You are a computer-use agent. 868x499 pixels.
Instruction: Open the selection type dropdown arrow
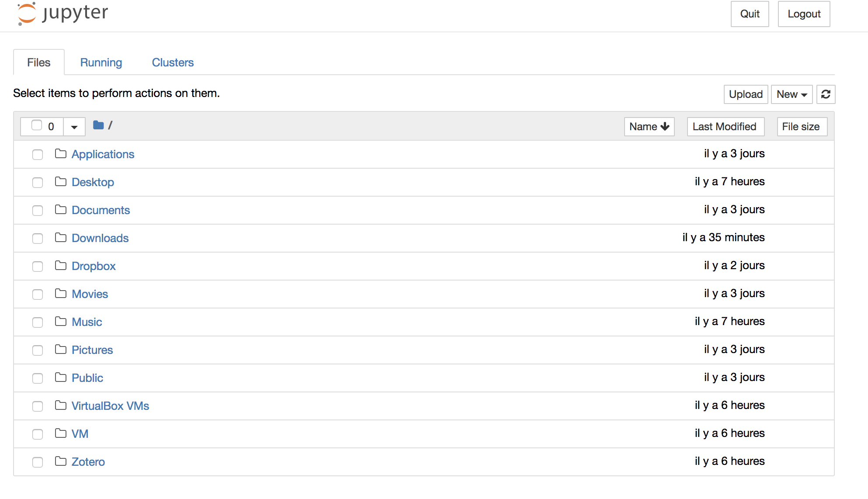74,127
